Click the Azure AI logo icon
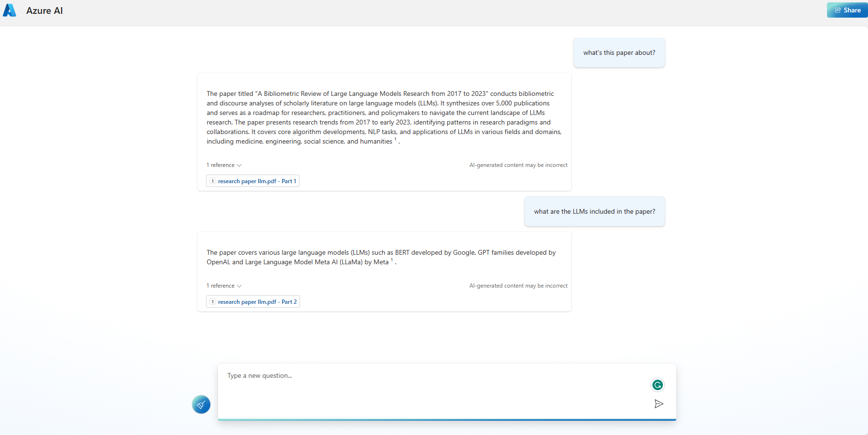Viewport: 868px width, 435px height. pyautogui.click(x=10, y=10)
